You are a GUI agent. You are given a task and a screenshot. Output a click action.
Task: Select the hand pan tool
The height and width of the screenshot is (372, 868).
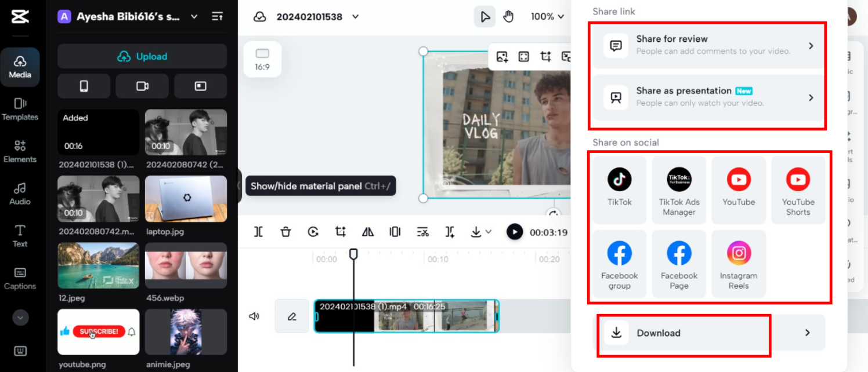(x=508, y=16)
